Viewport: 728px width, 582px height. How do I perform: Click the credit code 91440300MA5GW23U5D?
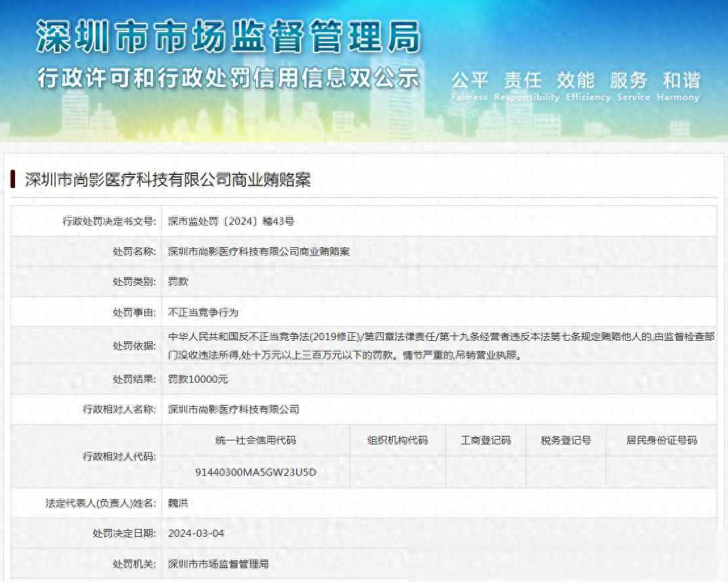point(255,472)
